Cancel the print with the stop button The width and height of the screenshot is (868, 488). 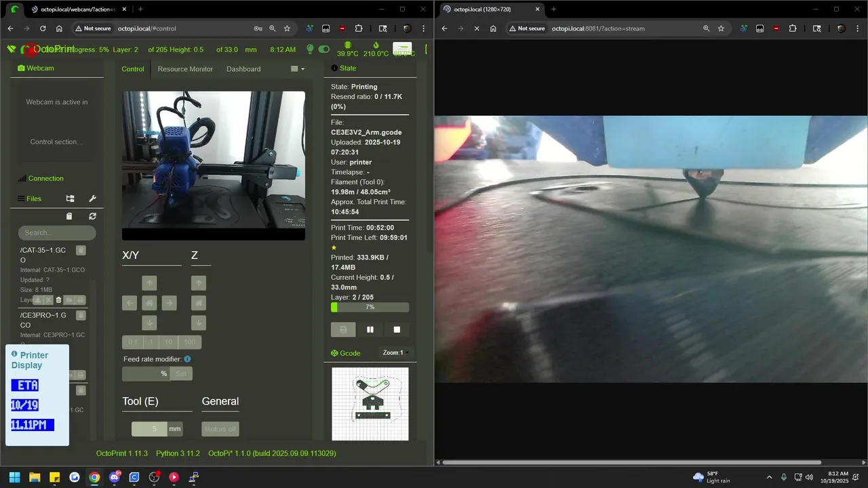point(397,329)
